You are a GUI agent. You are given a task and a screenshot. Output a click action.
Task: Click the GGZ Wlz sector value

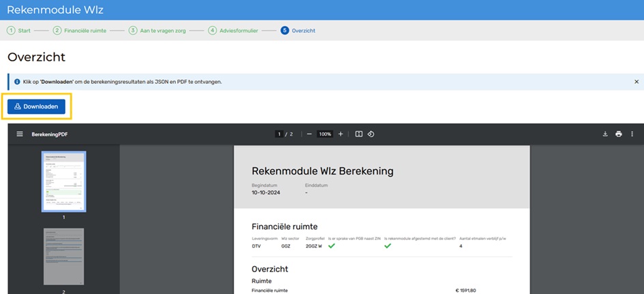tap(286, 246)
